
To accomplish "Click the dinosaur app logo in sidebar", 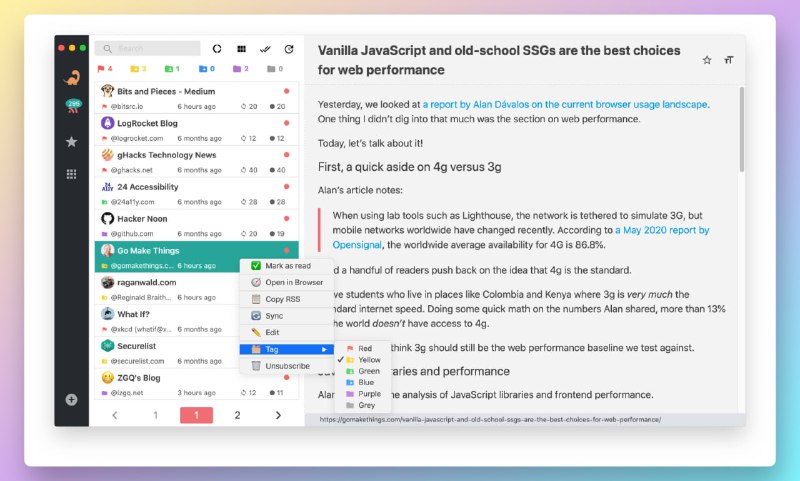I will 72,77.
